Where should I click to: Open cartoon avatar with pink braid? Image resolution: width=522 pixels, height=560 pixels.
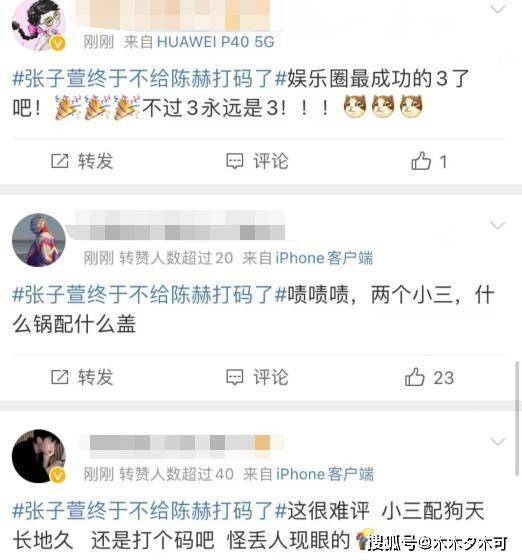(39, 25)
